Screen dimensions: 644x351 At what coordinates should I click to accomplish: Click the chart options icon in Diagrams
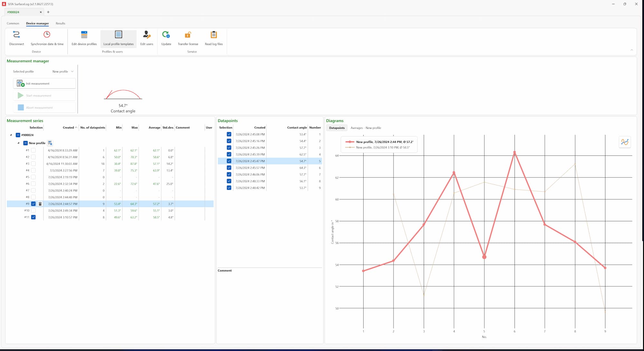(625, 142)
